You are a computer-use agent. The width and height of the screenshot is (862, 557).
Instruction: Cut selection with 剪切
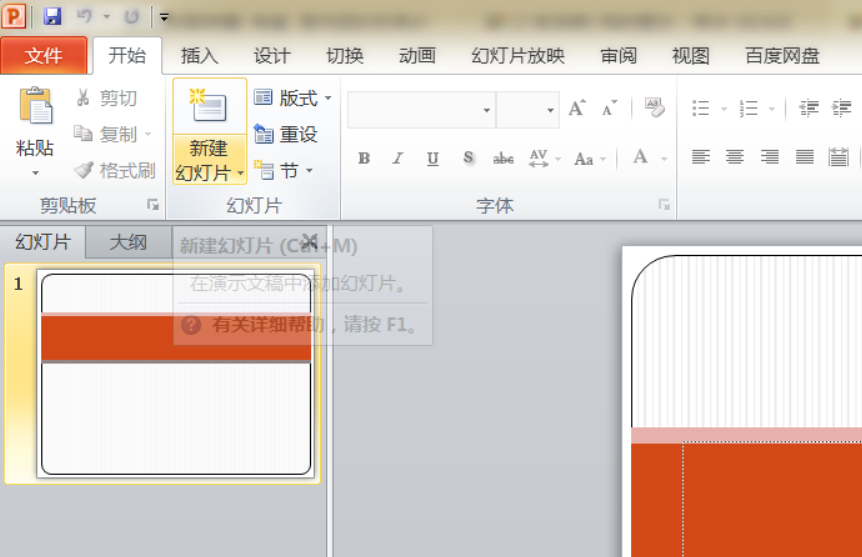[107, 98]
